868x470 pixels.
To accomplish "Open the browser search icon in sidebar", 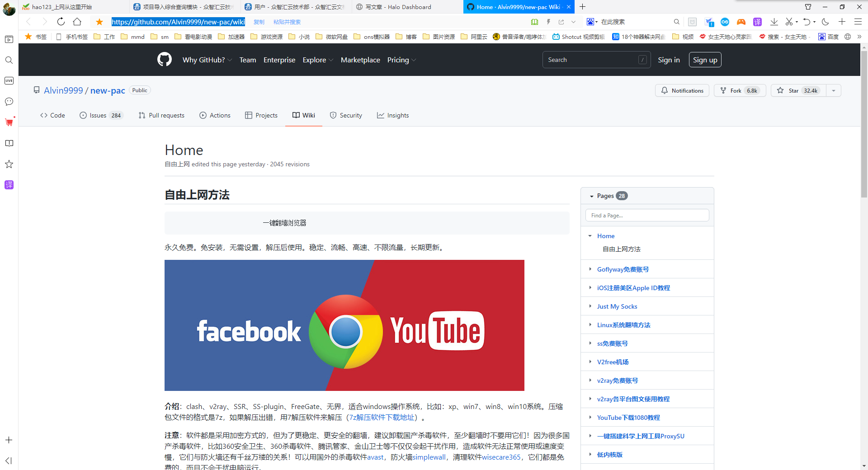I will [x=9, y=60].
